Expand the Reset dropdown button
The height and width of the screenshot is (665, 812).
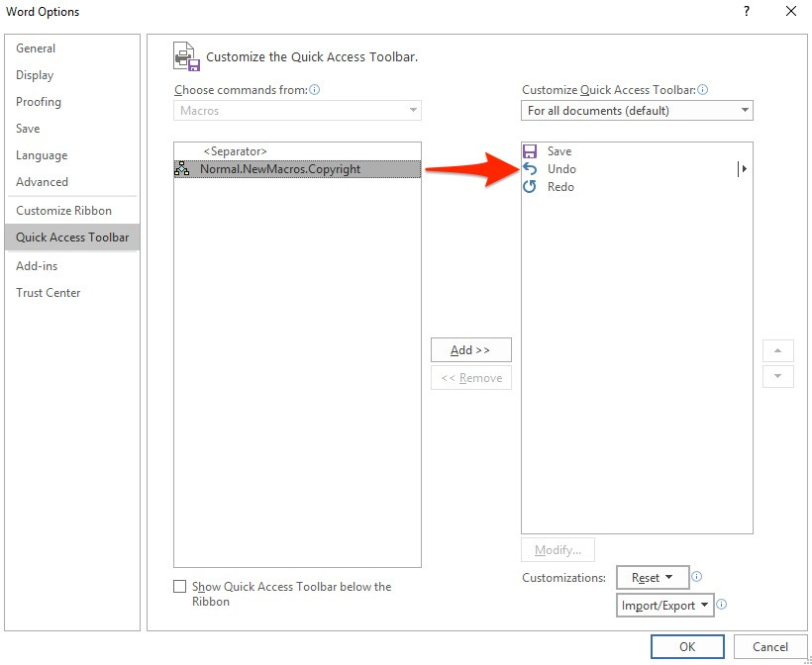(x=653, y=577)
